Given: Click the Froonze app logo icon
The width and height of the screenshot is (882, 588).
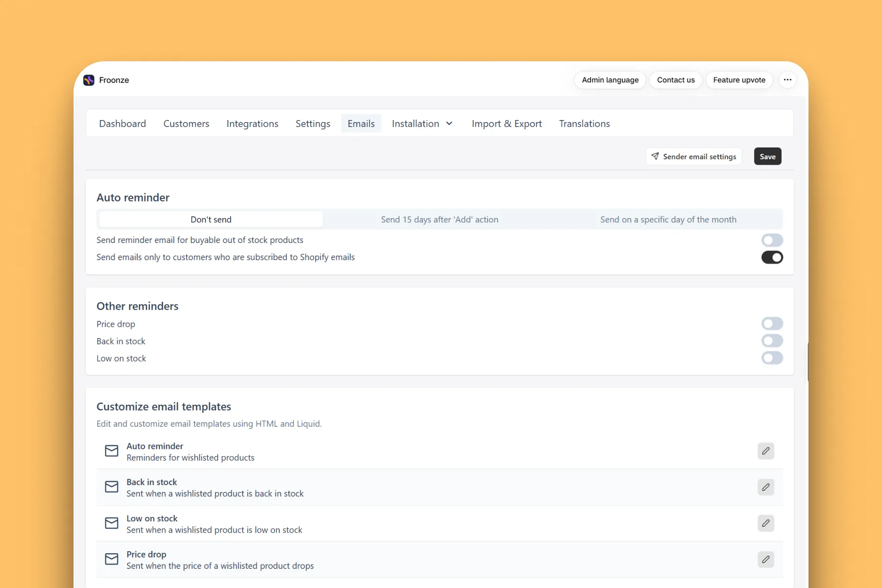Looking at the screenshot, I should pyautogui.click(x=89, y=80).
